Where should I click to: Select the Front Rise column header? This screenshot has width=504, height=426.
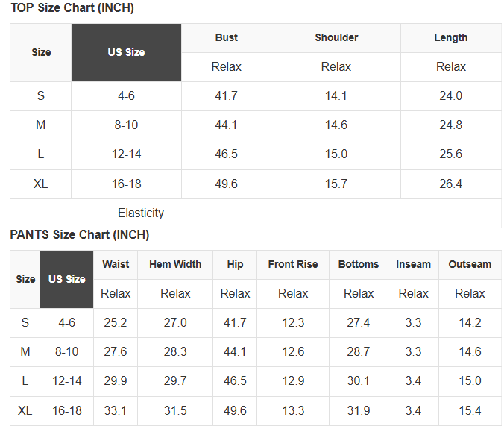pos(293,265)
